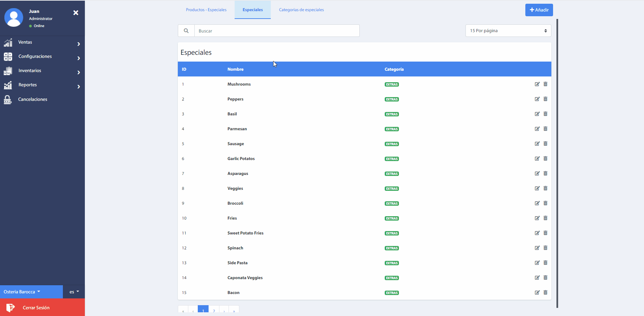Edit the Sausage special
The height and width of the screenshot is (316, 644).
click(x=537, y=144)
